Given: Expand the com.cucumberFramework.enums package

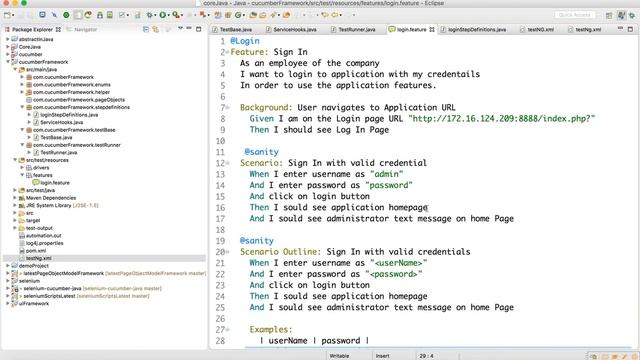Looking at the screenshot, I should coord(22,85).
